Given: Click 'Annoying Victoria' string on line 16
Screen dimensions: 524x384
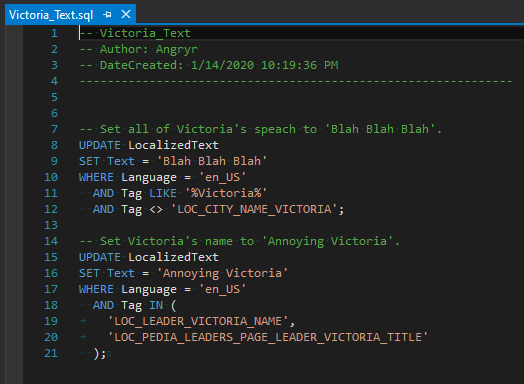Looking at the screenshot, I should [222, 273].
